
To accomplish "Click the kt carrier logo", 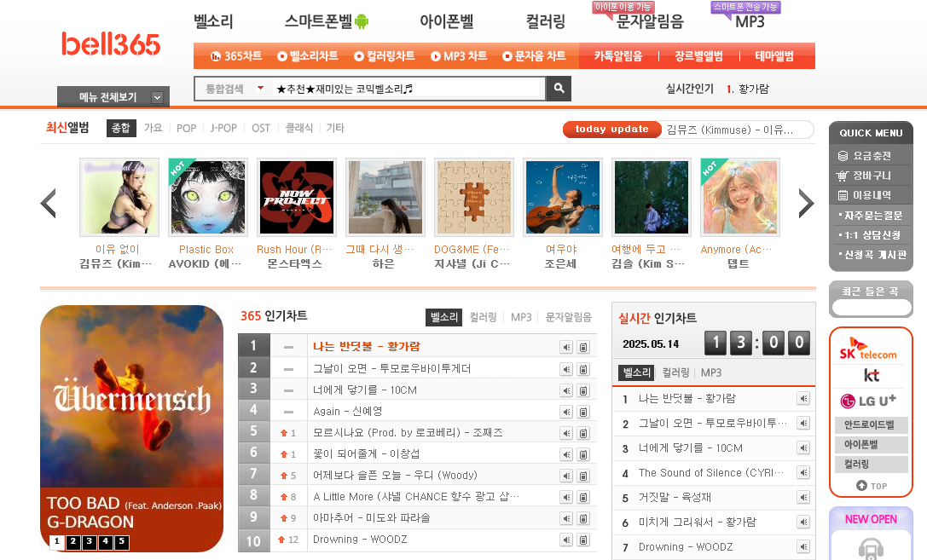I will pyautogui.click(x=872, y=375).
